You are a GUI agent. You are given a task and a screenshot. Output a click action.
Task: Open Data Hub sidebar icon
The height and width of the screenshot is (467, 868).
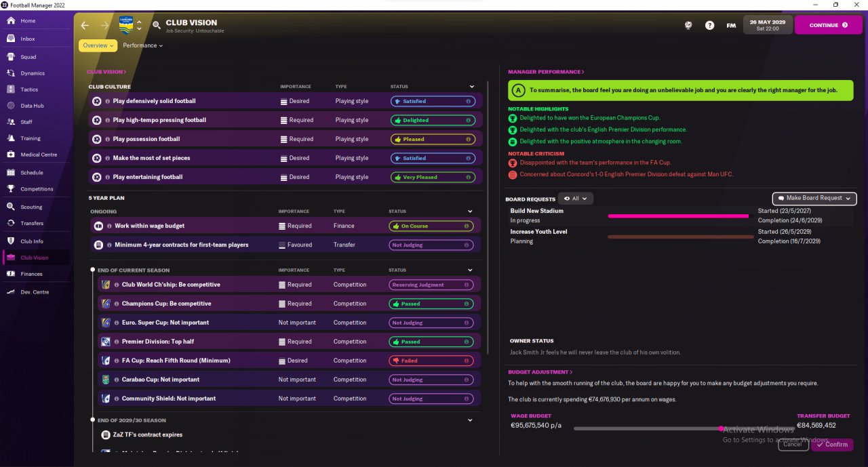11,106
